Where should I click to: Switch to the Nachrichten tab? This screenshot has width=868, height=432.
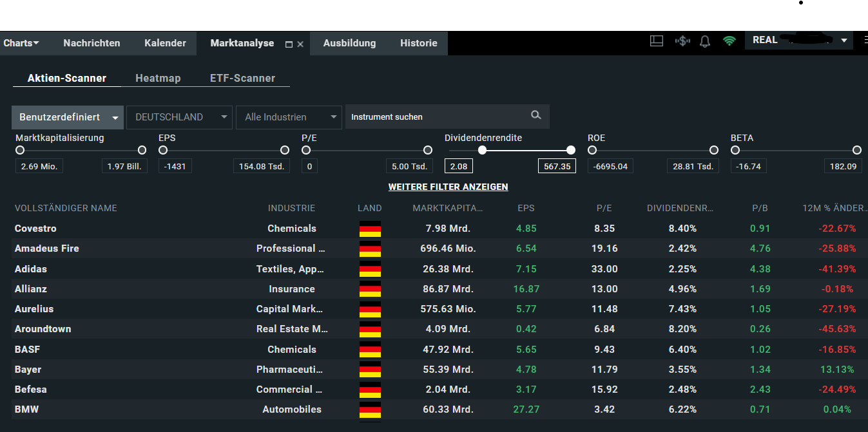[92, 43]
